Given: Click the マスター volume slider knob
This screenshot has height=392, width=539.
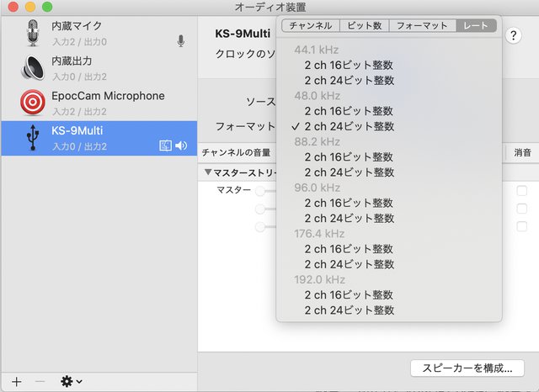Looking at the screenshot, I should click(x=260, y=191).
